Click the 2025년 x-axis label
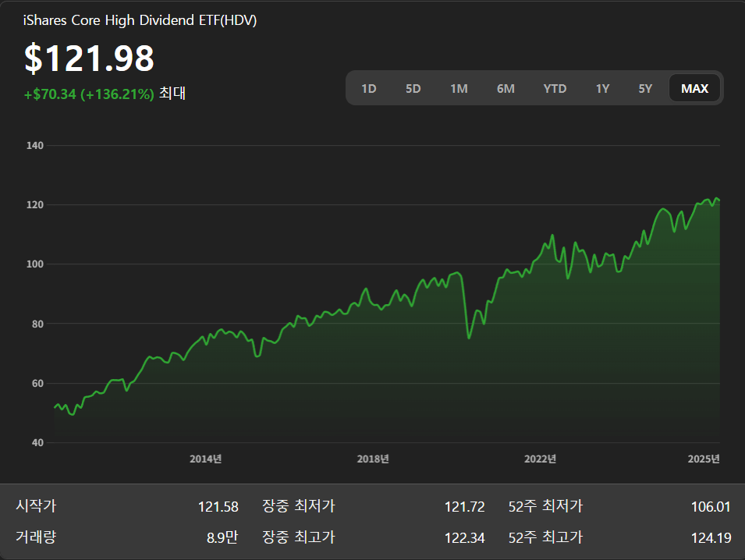 coord(704,459)
